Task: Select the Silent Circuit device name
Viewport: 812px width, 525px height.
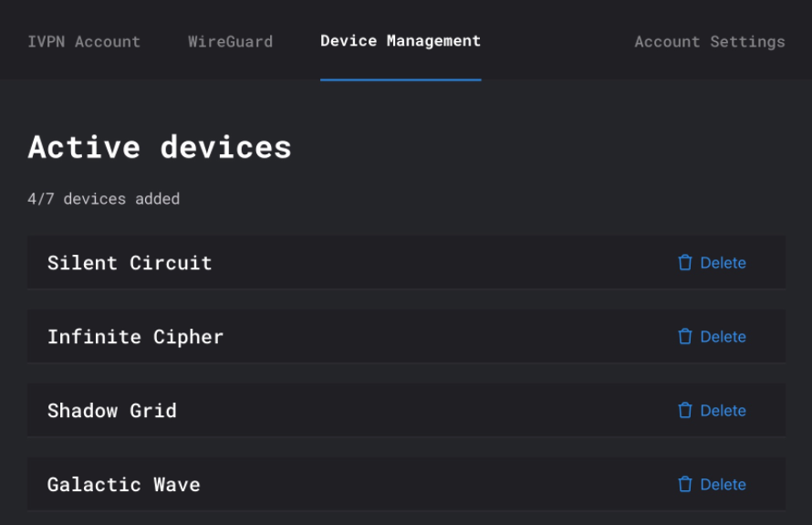Action: (130, 263)
